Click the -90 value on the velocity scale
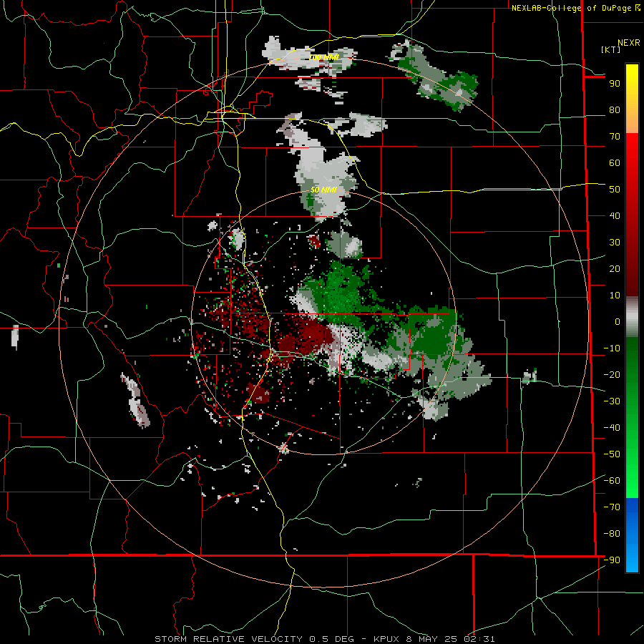The width and height of the screenshot is (644, 644). (612, 560)
